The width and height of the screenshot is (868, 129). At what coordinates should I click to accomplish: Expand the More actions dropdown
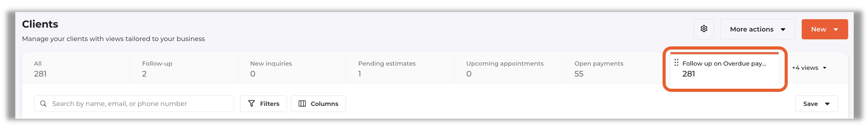pos(757,29)
